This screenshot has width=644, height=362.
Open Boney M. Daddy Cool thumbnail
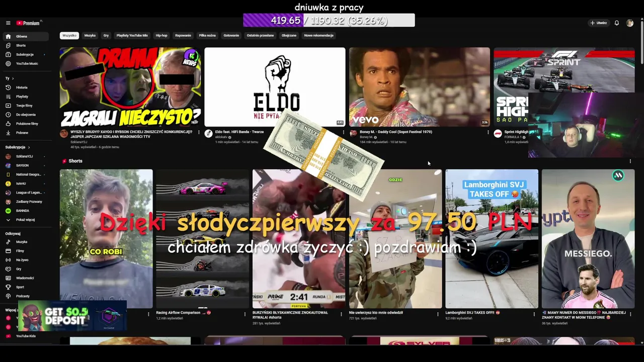pyautogui.click(x=420, y=87)
